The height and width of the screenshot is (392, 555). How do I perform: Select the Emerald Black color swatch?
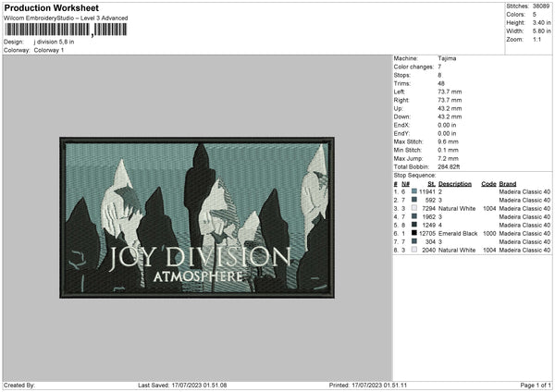pos(414,233)
